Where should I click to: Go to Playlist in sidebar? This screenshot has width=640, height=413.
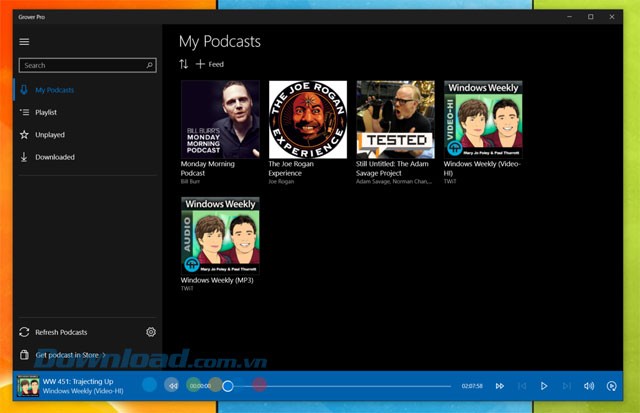click(x=46, y=112)
